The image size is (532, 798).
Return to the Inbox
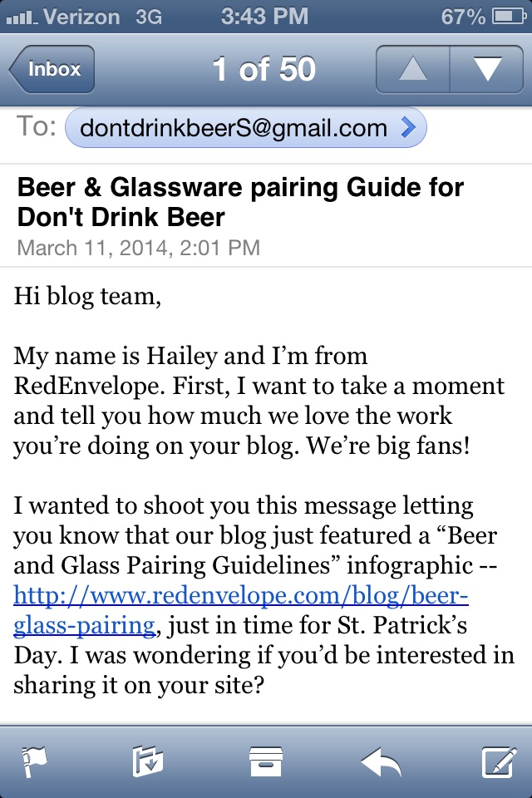point(52,70)
